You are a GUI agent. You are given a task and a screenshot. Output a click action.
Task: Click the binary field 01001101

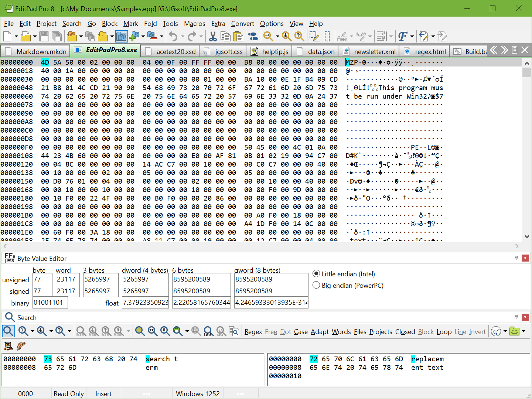(x=50, y=303)
